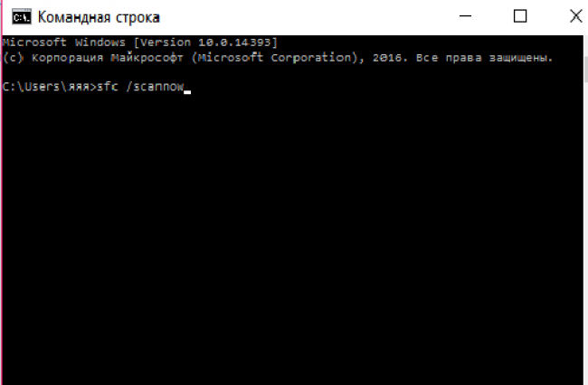
Task: Maximize the Командная строка window
Action: (520, 16)
